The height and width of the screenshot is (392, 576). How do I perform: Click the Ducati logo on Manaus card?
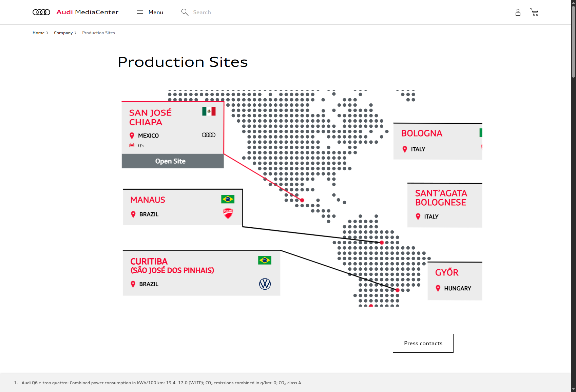(228, 213)
